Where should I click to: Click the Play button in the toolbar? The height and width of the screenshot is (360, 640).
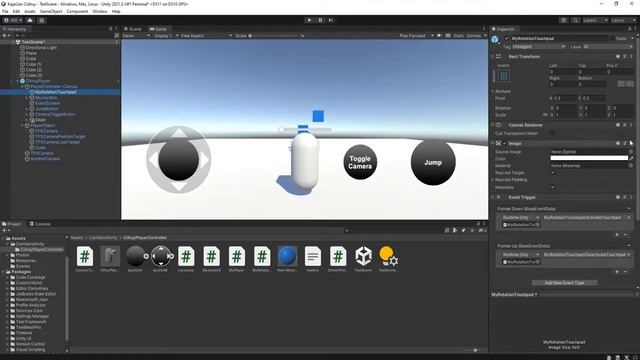(x=309, y=20)
